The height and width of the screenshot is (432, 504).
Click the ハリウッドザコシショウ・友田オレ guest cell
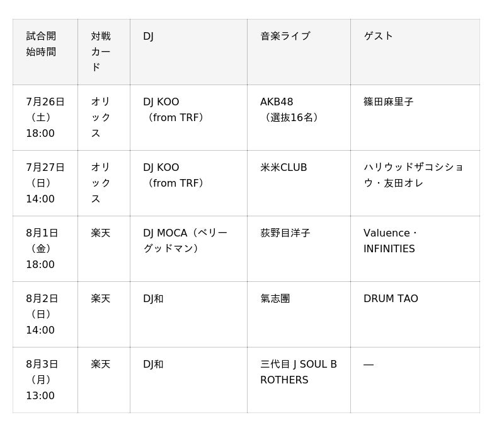pos(413,175)
